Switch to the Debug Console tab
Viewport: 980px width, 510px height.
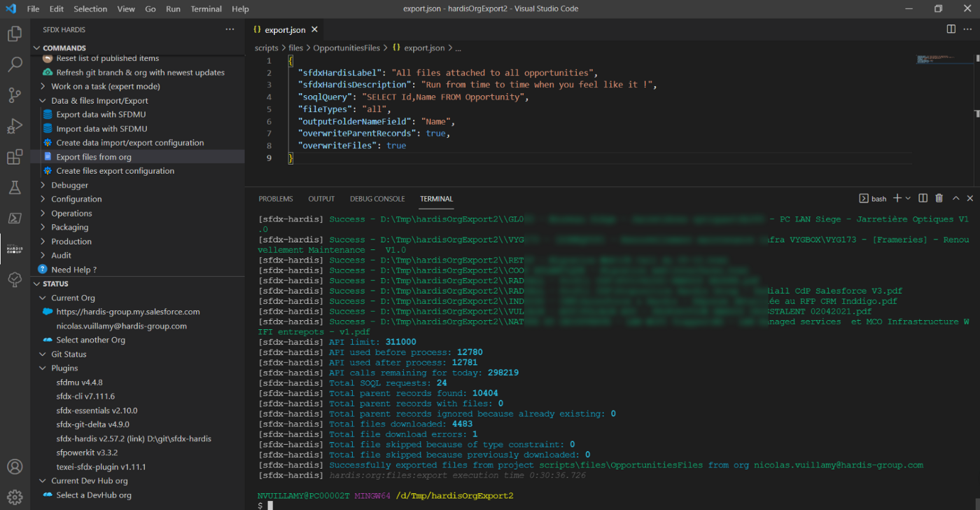(377, 199)
